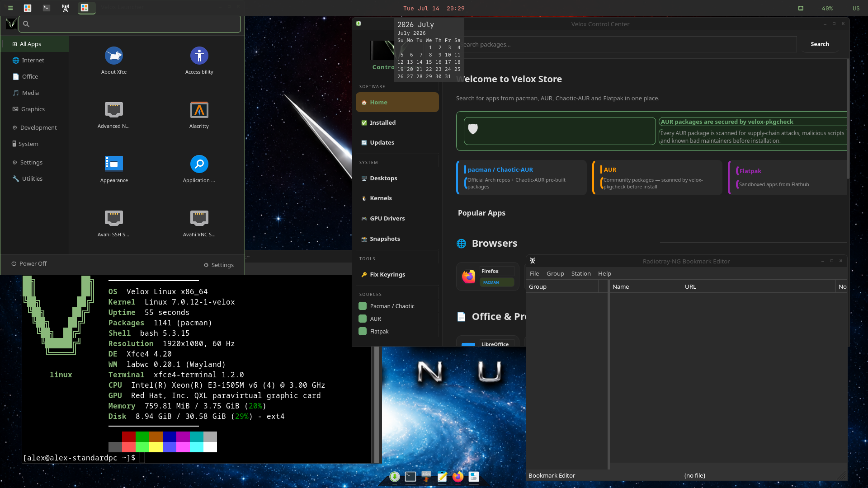Click the AUR source card
The image size is (868, 488).
(x=657, y=178)
